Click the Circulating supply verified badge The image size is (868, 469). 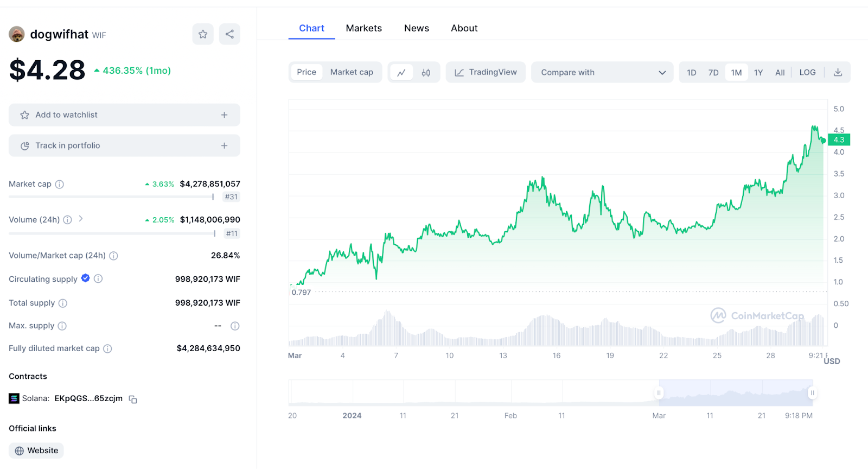[x=86, y=278]
